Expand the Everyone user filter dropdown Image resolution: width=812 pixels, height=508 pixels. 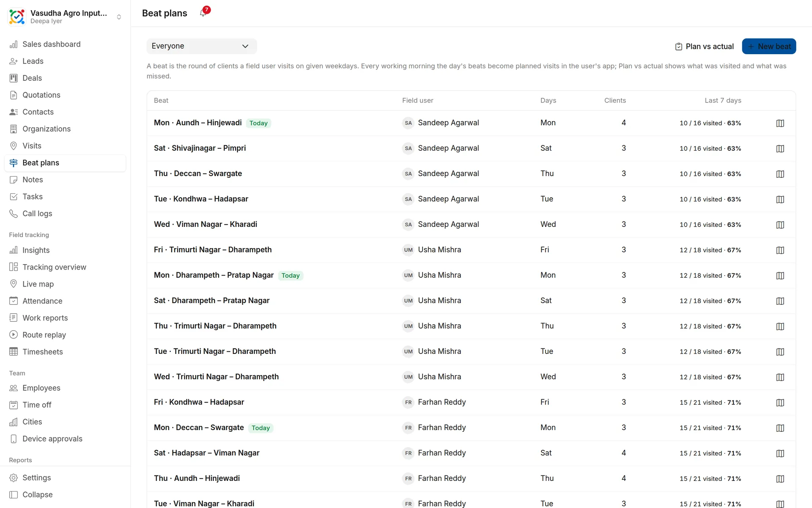202,46
